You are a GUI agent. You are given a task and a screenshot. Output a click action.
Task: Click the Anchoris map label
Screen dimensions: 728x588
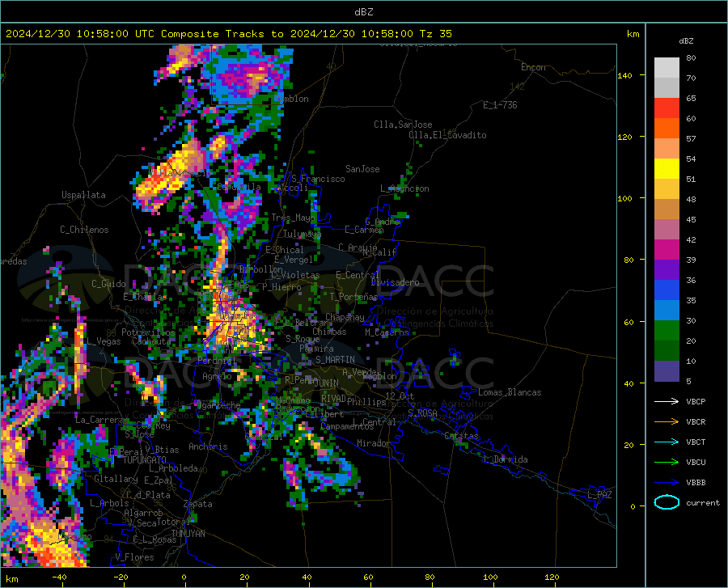208,446
